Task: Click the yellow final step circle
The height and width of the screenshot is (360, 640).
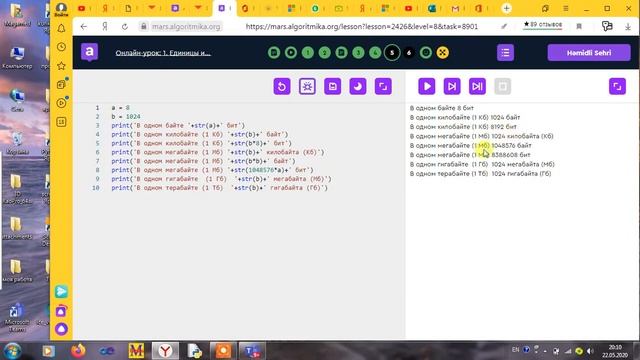Action: click(442, 53)
